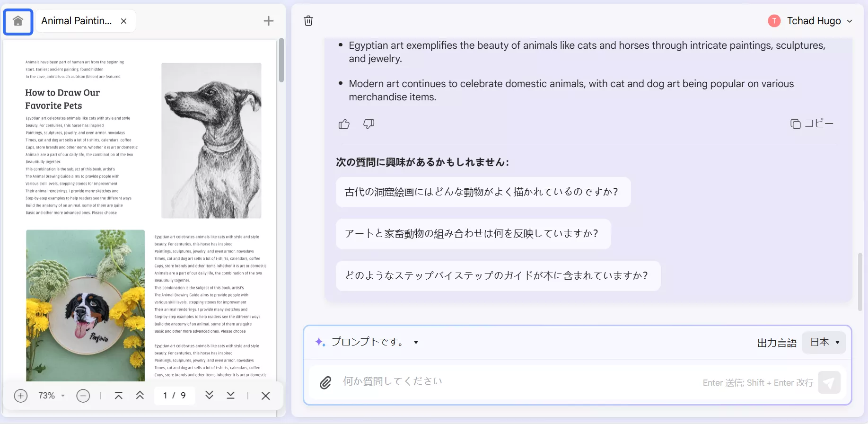Image resolution: width=868 pixels, height=424 pixels.
Task: Zoom in on the PDF page
Action: click(x=21, y=396)
